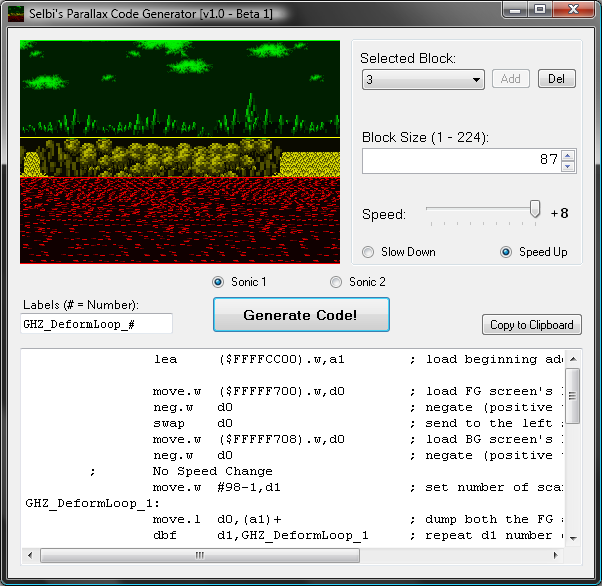Choose the Sonic 2 option
Screen dimensions: 602x586
(x=336, y=282)
